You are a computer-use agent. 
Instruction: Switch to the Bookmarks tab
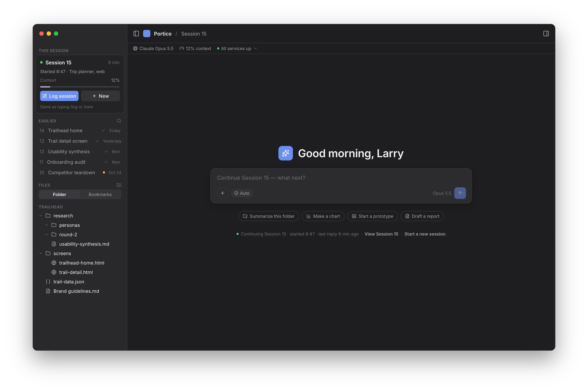coord(100,195)
